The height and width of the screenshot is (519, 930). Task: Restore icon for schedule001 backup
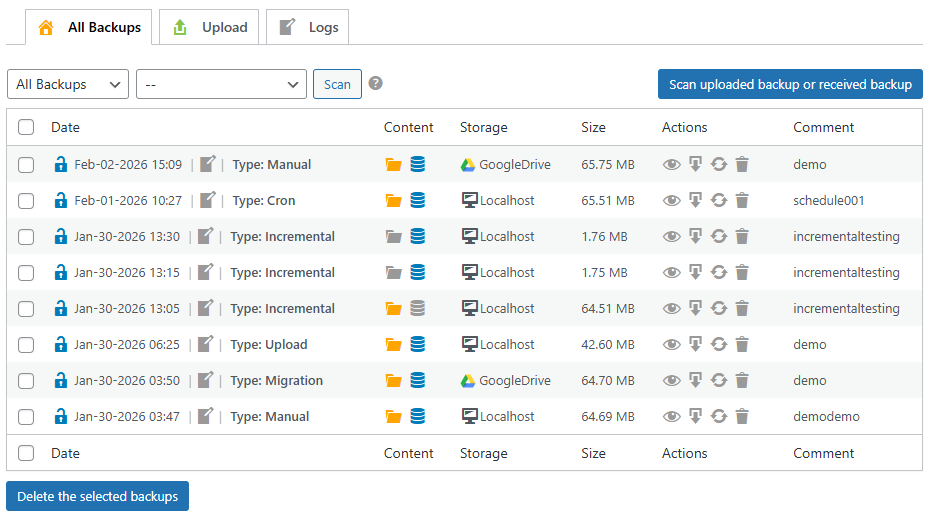[x=719, y=200]
